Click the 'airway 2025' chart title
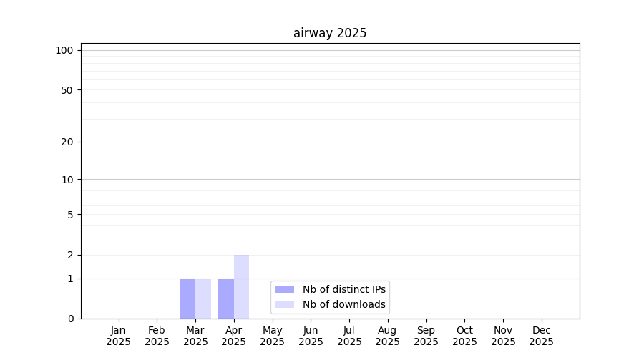Screen dimensions: 644x358 330,33
